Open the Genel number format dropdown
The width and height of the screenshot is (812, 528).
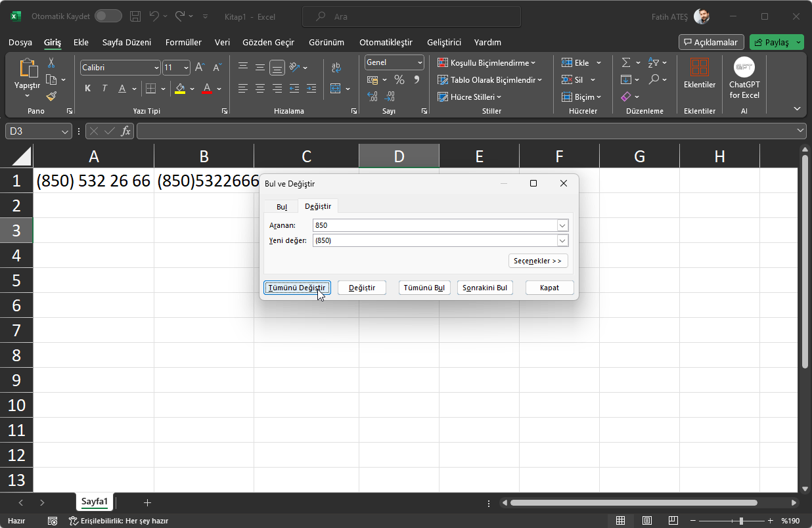coord(394,62)
